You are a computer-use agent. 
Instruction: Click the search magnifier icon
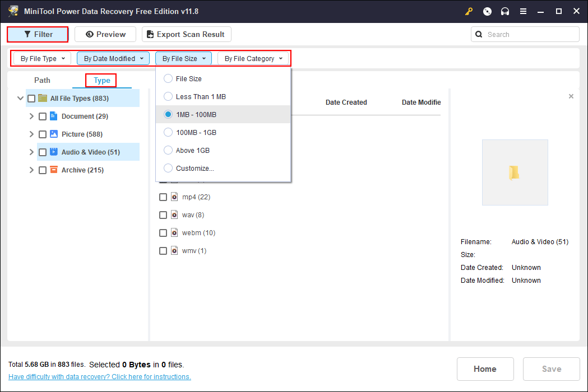[x=479, y=35]
